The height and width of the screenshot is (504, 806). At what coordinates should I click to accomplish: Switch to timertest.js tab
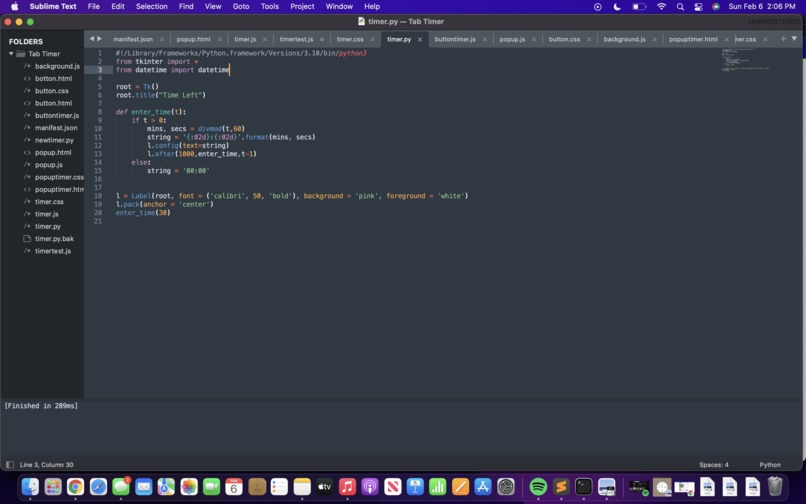click(296, 39)
